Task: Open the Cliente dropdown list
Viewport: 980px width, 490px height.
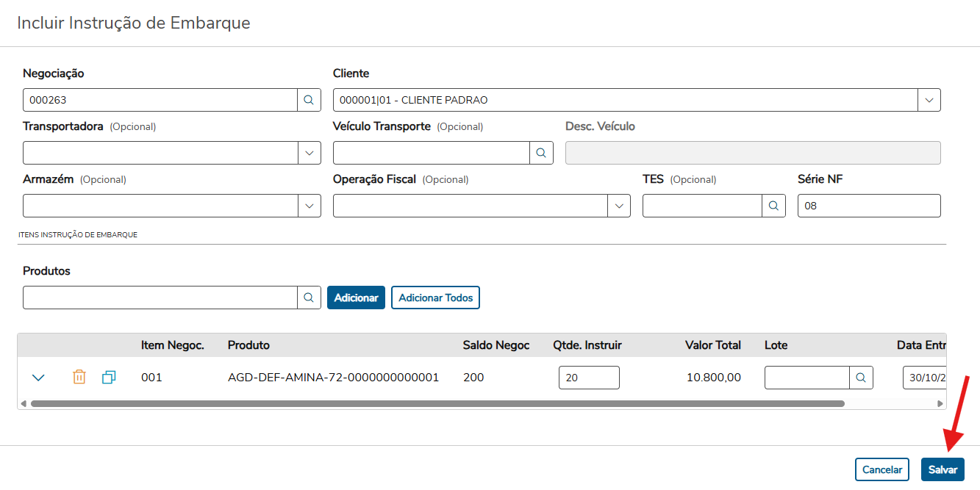Action: 929,100
